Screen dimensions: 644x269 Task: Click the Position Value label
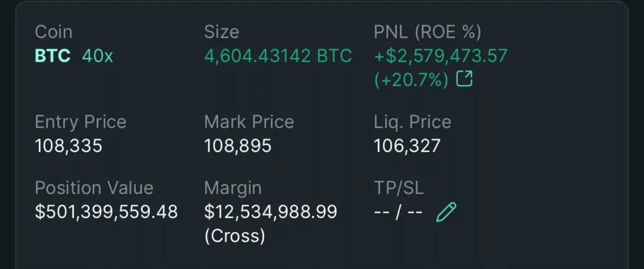[x=94, y=188]
